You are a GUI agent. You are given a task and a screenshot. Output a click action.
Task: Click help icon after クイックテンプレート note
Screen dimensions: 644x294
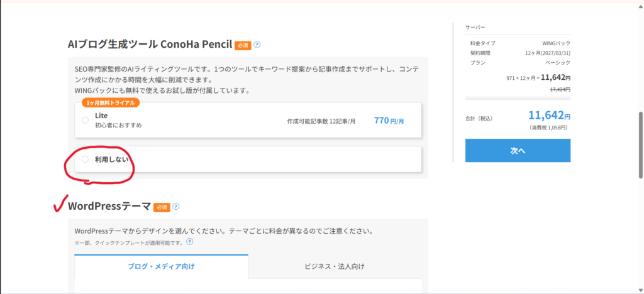[189, 241]
